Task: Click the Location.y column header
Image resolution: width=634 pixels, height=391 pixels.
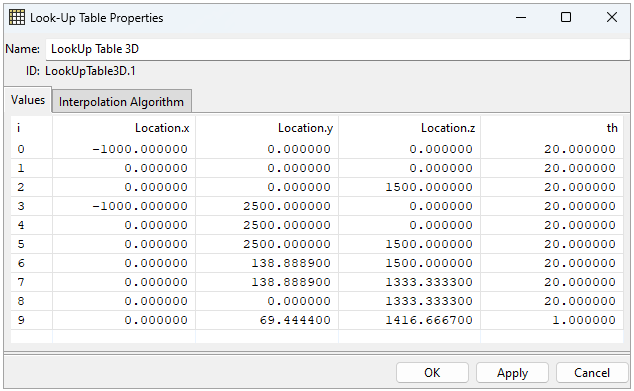Action: point(267,128)
